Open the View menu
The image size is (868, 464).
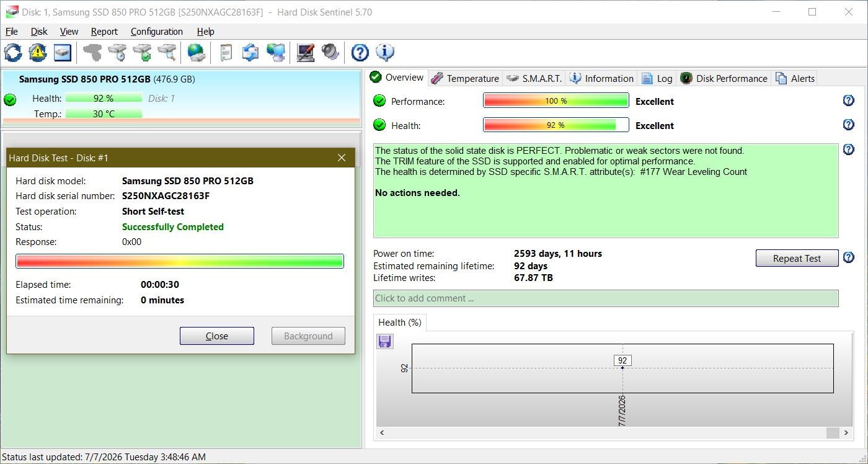[x=69, y=32]
